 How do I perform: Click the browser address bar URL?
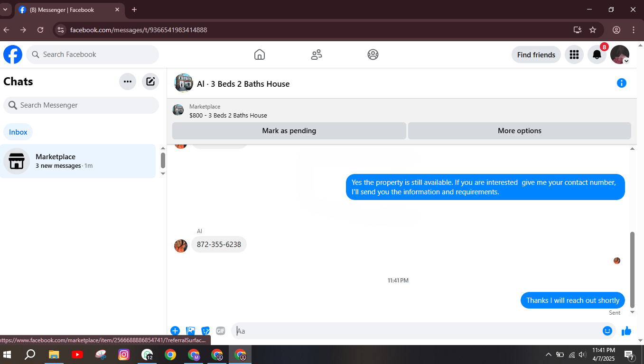click(139, 30)
